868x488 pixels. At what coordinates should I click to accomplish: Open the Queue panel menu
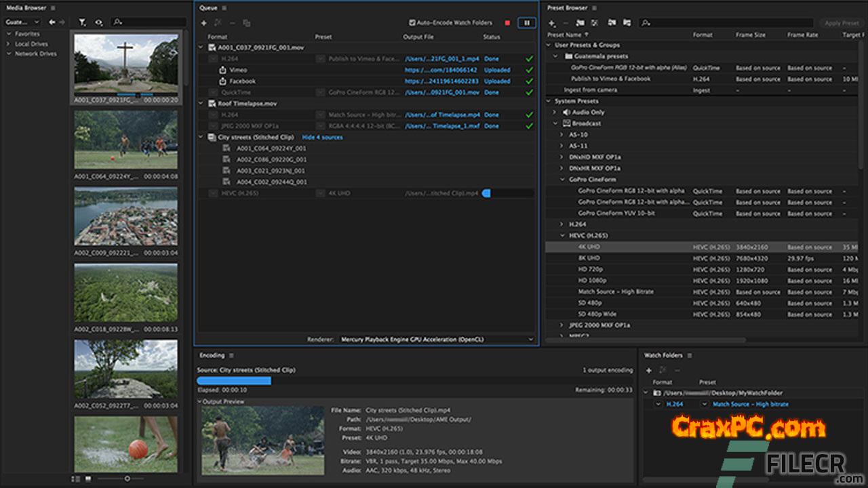pyautogui.click(x=224, y=8)
